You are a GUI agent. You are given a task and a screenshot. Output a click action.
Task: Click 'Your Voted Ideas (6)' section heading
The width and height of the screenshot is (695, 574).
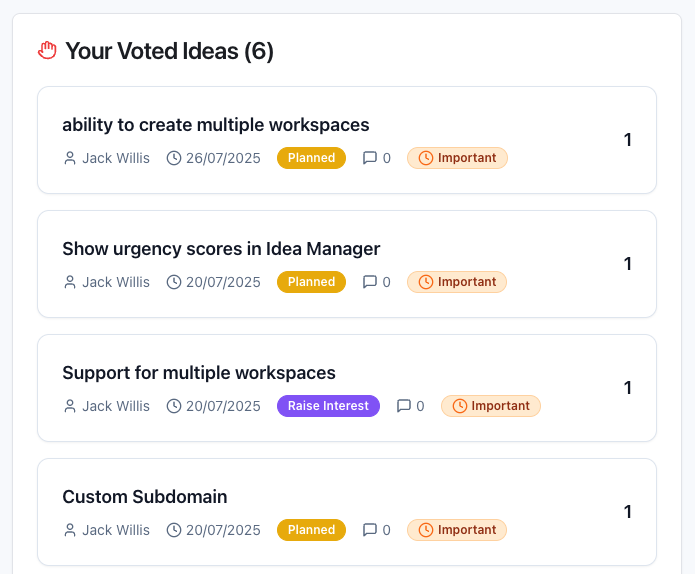(169, 51)
